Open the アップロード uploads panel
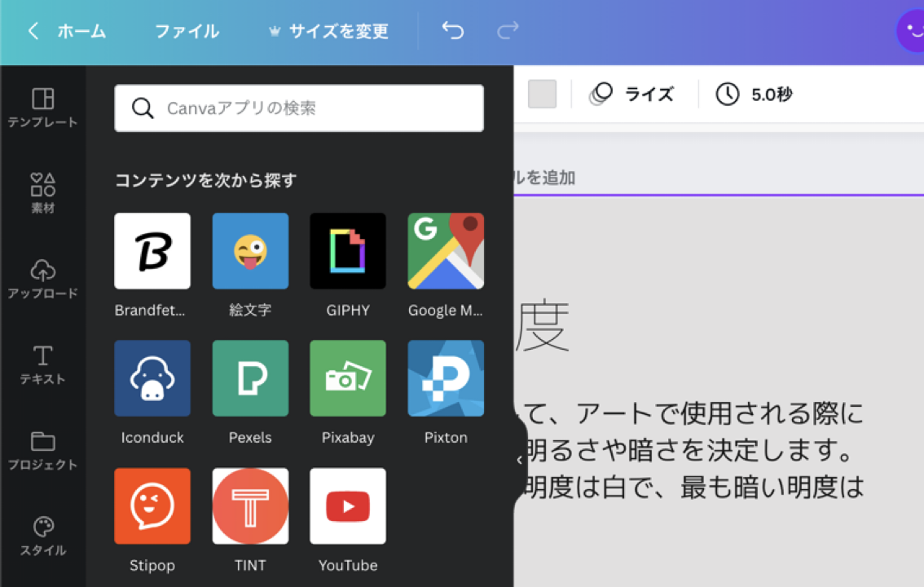Screen dimensions: 924x587 coord(43,280)
